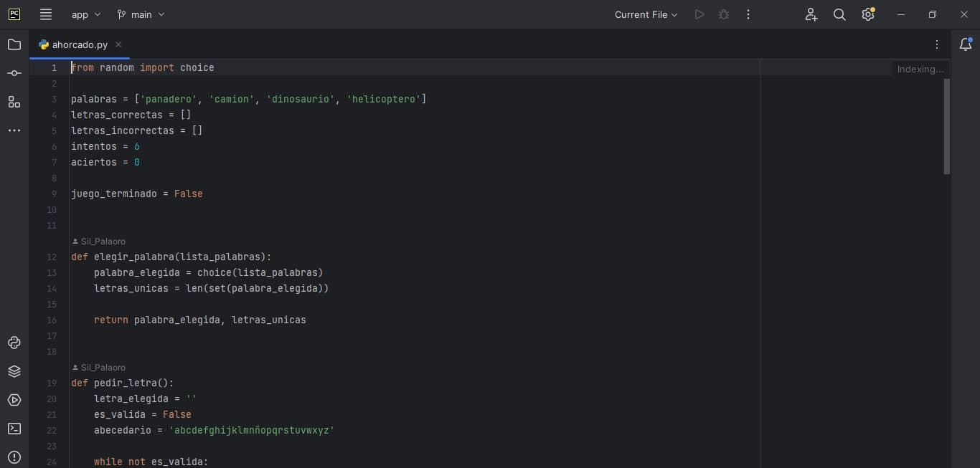980x468 pixels.
Task: Click the 'return' keyword on line 16
Action: click(x=111, y=320)
